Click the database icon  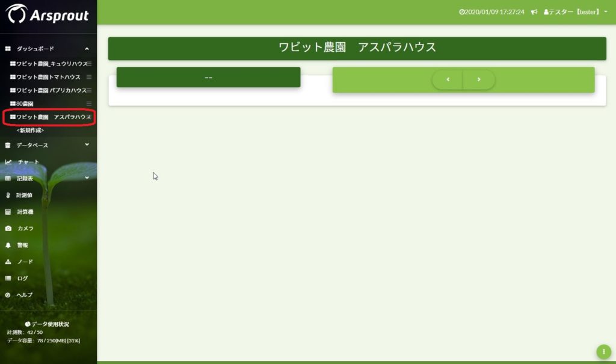coord(7,146)
